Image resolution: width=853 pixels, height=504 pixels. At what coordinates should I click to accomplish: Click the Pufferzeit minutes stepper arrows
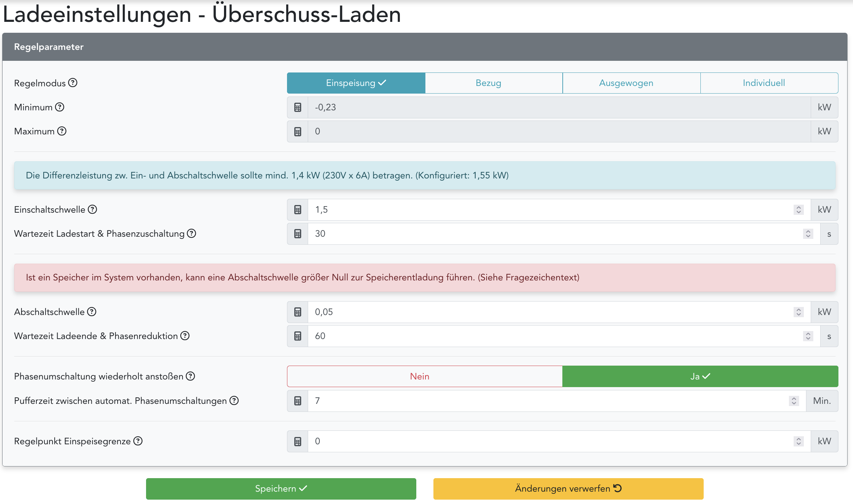pyautogui.click(x=794, y=401)
